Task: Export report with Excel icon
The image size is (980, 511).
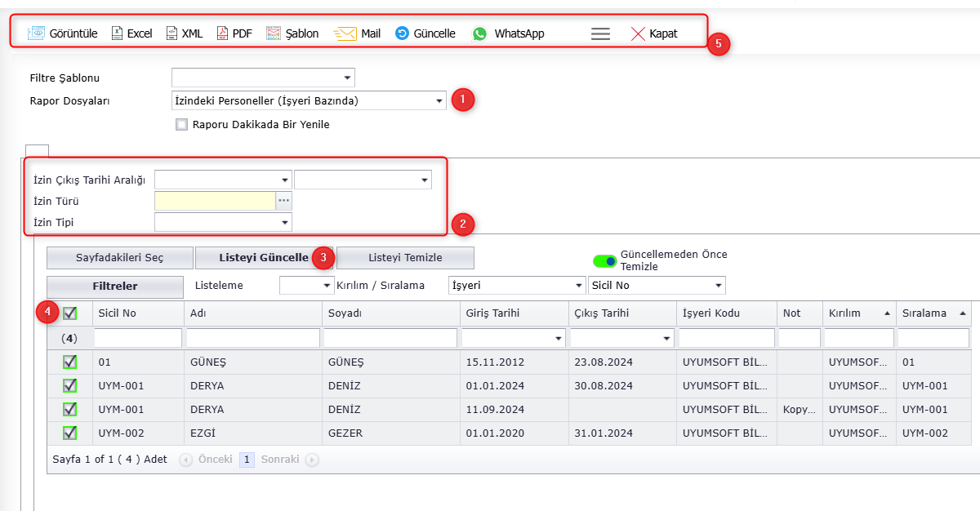Action: tap(118, 33)
